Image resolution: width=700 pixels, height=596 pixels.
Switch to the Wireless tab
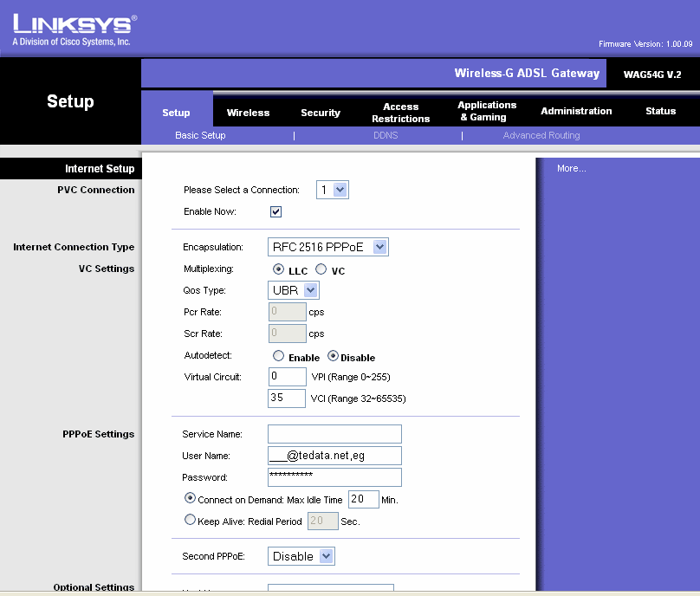coord(248,113)
